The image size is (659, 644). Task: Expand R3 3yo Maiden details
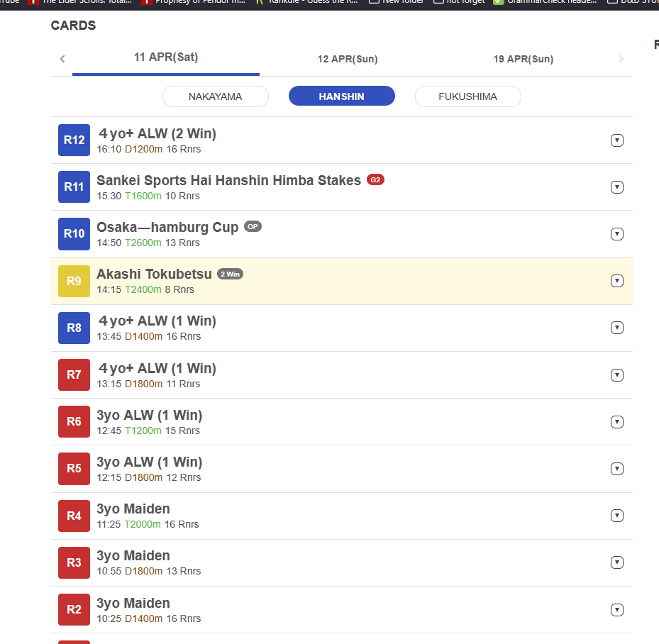click(x=616, y=562)
